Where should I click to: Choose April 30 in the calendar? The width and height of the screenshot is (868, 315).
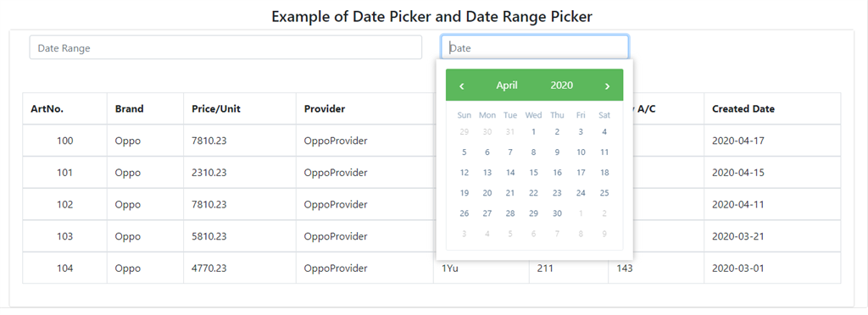point(557,213)
